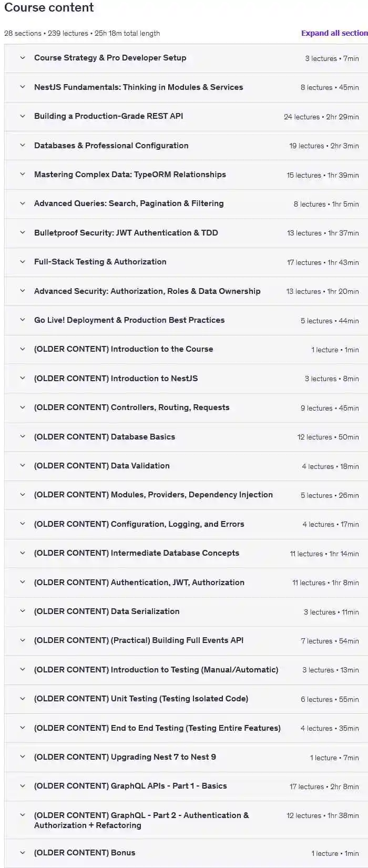Expand NestJS Fundamentals section chevron
Image resolution: width=368 pixels, height=868 pixels.
(x=23, y=87)
